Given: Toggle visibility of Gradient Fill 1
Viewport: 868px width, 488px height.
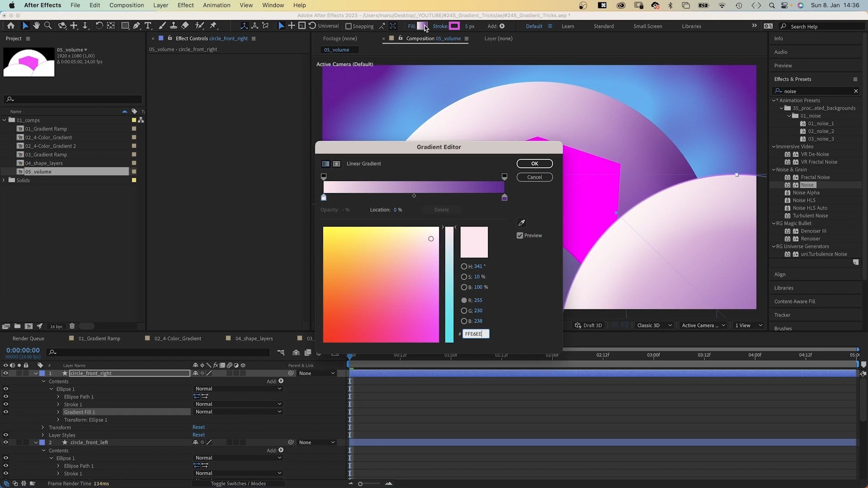Looking at the screenshot, I should [x=5, y=412].
